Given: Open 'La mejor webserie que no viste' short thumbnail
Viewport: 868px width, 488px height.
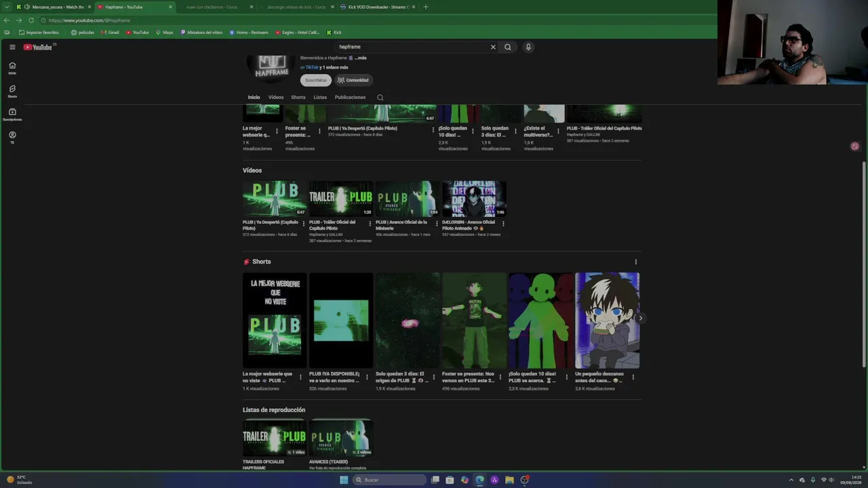Looking at the screenshot, I should click(275, 320).
